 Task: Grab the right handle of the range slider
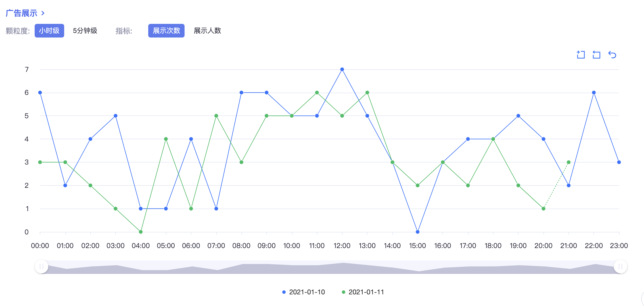tap(620, 267)
